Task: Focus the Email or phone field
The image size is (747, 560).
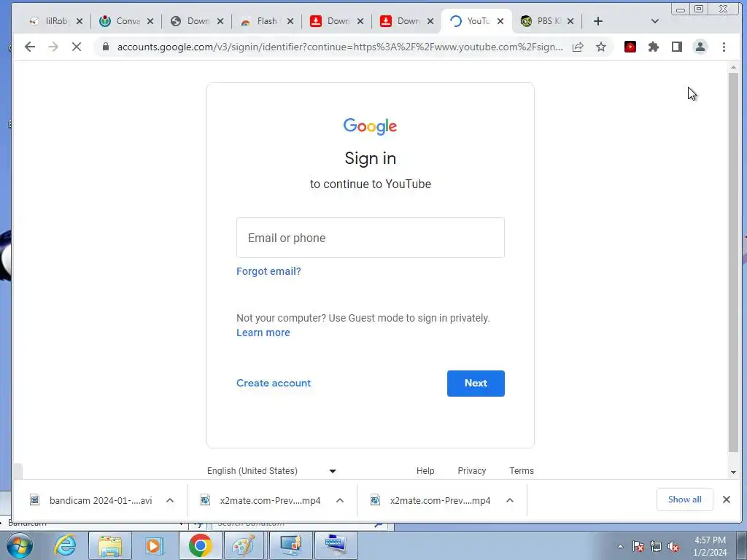Action: [370, 238]
